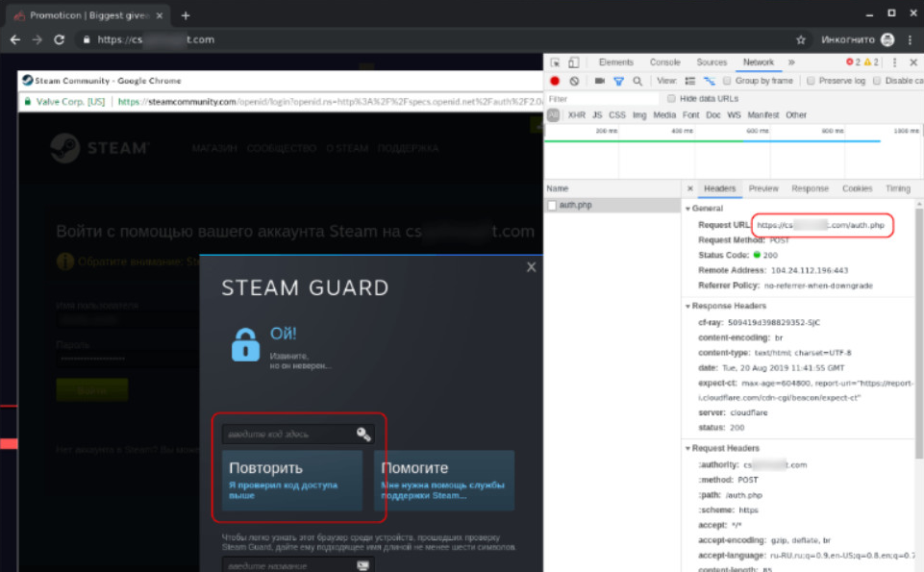
Task: Toggle the network overview icon
Action: click(709, 81)
